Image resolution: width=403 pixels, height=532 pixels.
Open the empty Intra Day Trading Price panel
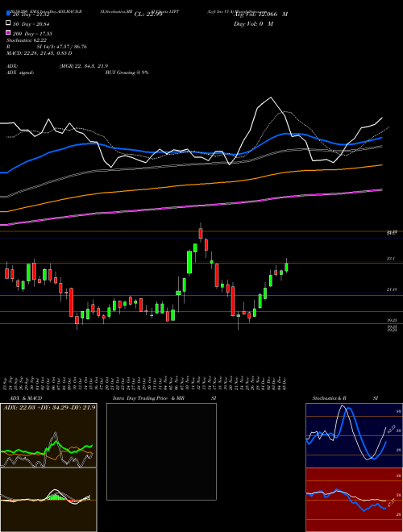point(161,451)
